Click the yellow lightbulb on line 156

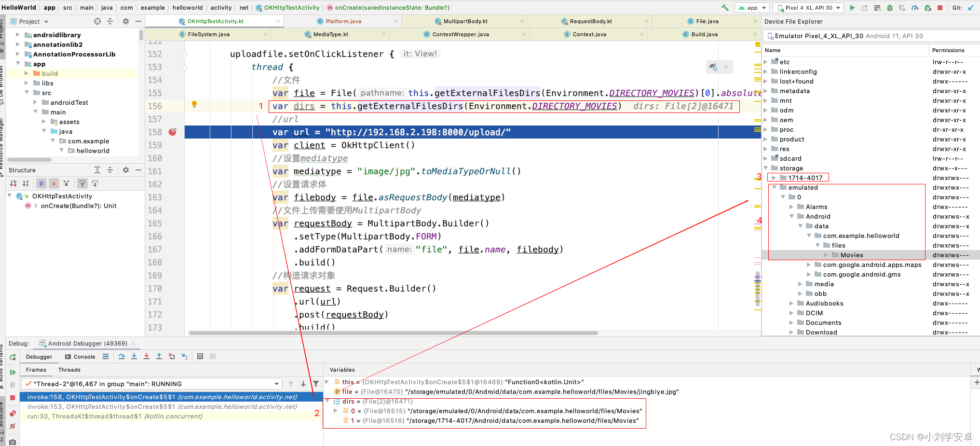(194, 104)
